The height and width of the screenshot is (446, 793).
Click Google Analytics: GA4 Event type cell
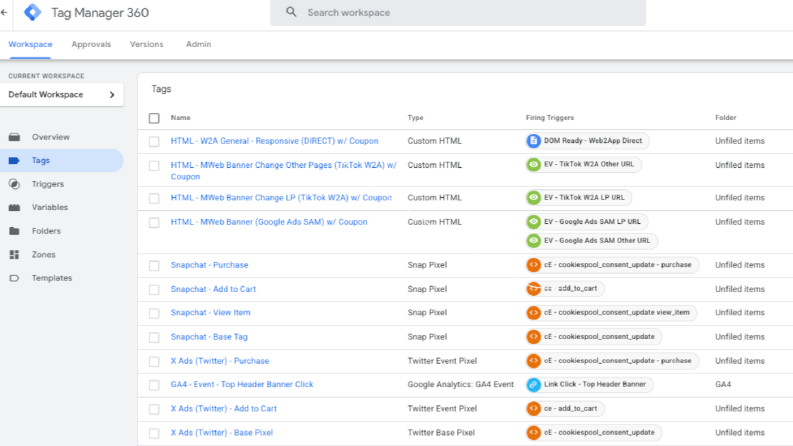461,384
